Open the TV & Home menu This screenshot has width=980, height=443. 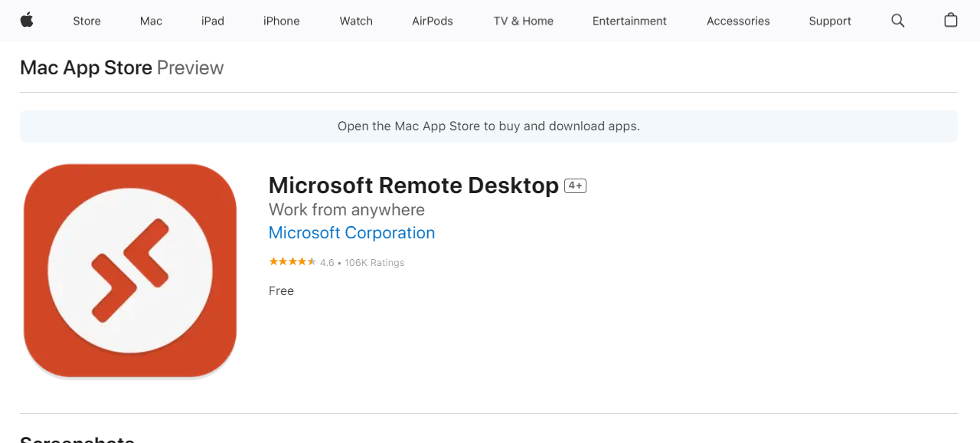coord(524,21)
